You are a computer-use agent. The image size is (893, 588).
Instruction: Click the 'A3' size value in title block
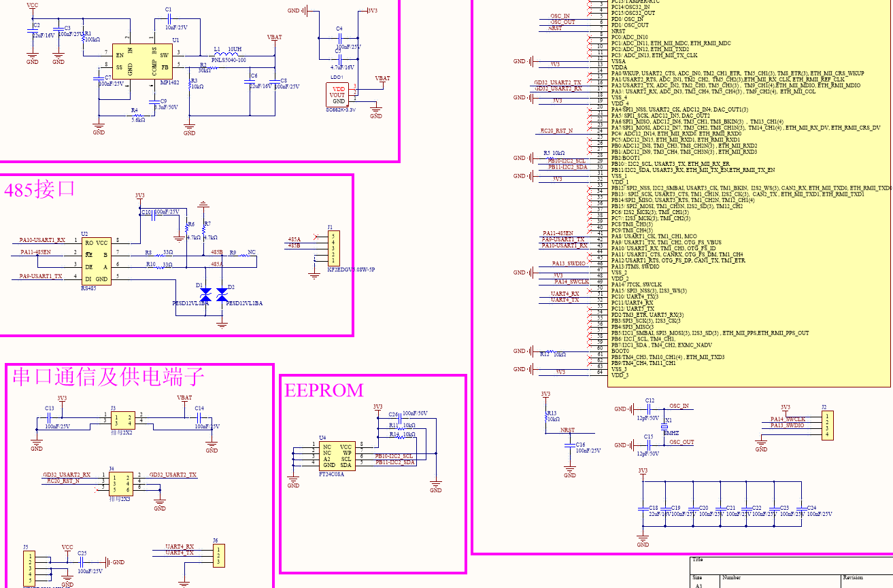tap(698, 585)
